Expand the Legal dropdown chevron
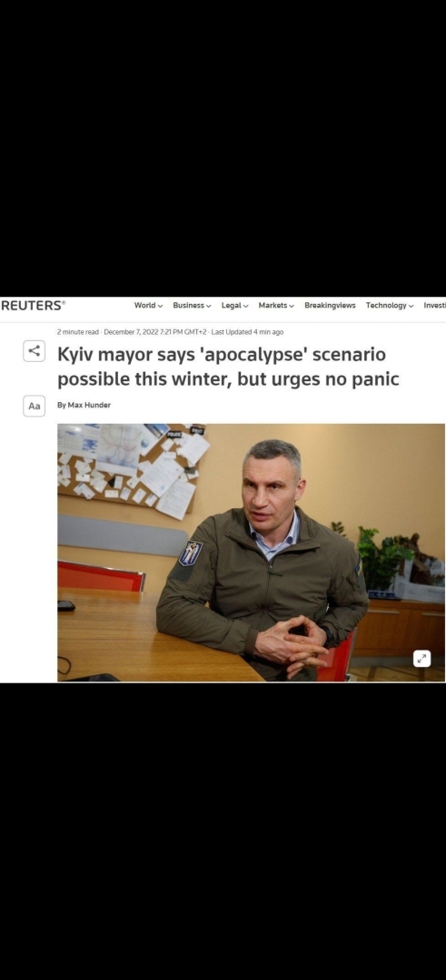 pos(246,307)
